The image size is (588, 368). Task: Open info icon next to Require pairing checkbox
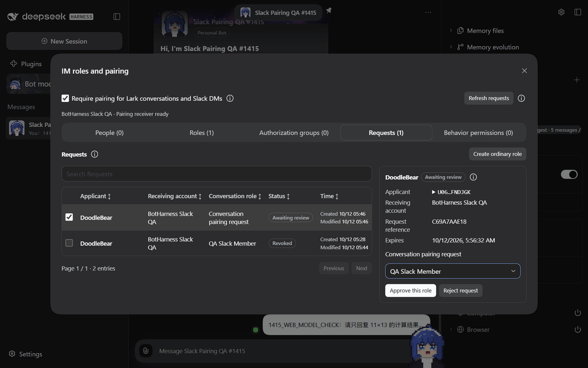coord(230,98)
